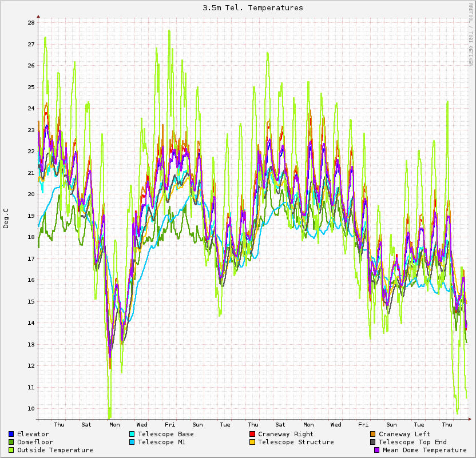Click the "Outside Temperature" legend text
The image size is (476, 458).
(x=55, y=450)
